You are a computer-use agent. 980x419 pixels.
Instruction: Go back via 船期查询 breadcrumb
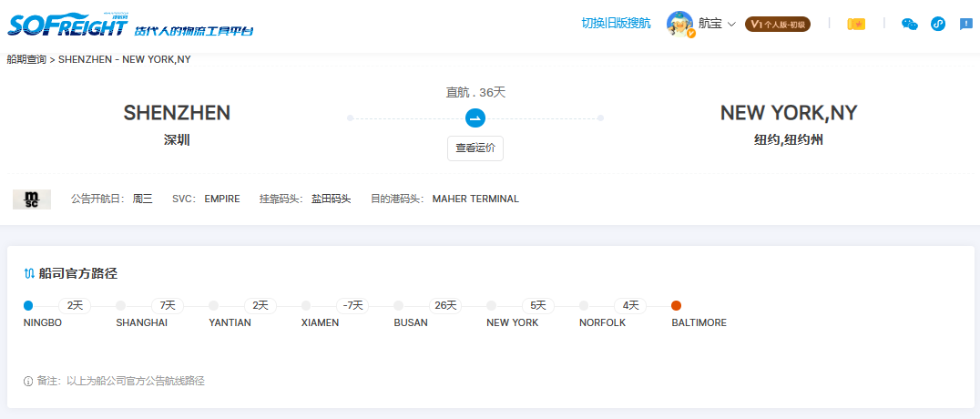point(26,59)
